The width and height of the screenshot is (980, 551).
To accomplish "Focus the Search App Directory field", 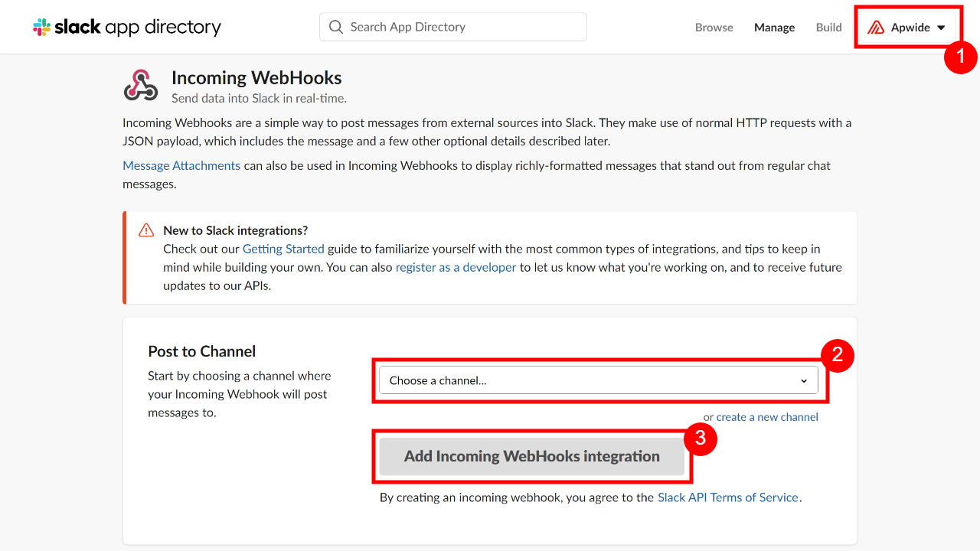I will coord(459,27).
